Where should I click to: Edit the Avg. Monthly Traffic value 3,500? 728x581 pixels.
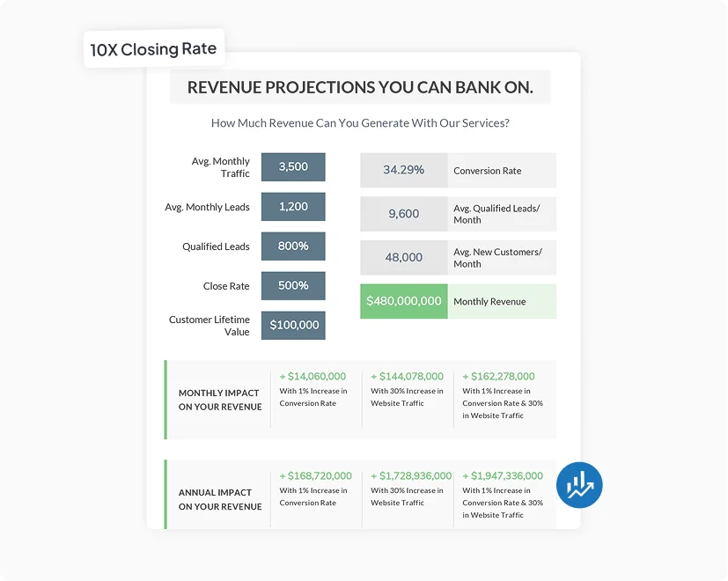pos(292,166)
